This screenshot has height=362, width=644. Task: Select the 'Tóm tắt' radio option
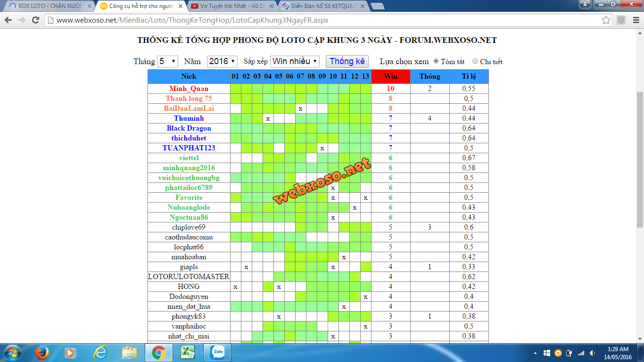pos(436,61)
